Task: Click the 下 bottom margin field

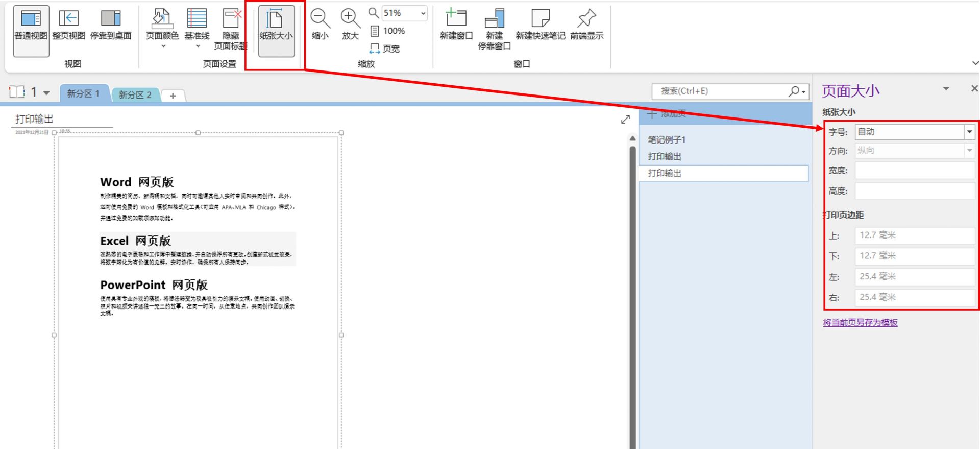Action: [915, 256]
